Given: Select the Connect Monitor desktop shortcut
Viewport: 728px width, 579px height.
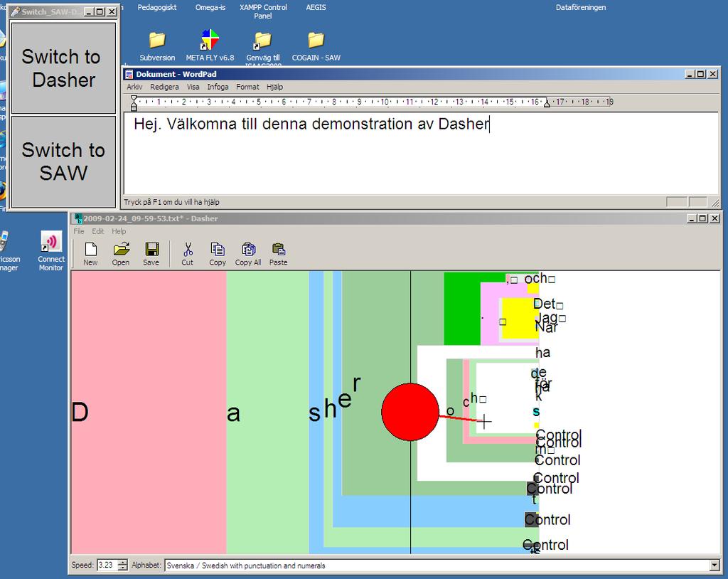Looking at the screenshot, I should coord(51,251).
